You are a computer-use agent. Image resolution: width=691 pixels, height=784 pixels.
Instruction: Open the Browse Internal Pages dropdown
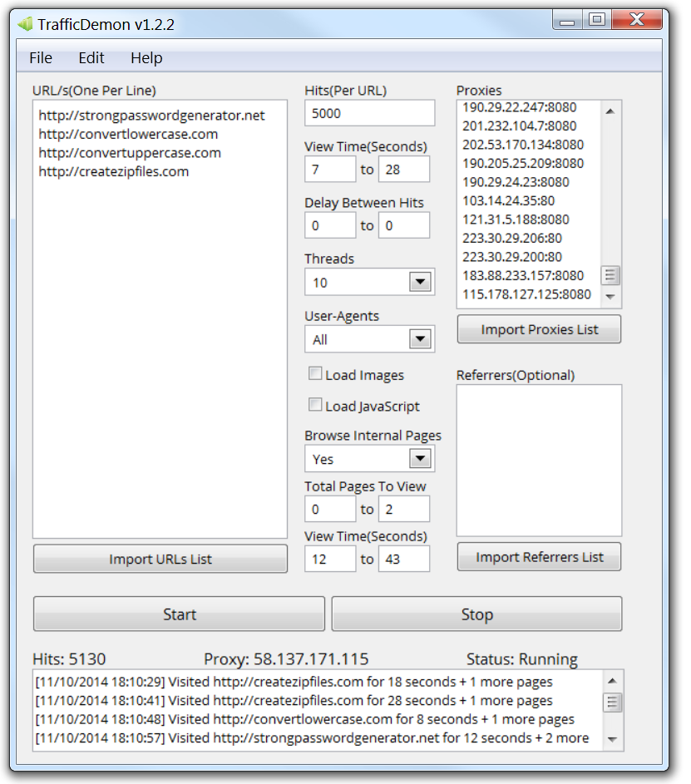tap(421, 459)
